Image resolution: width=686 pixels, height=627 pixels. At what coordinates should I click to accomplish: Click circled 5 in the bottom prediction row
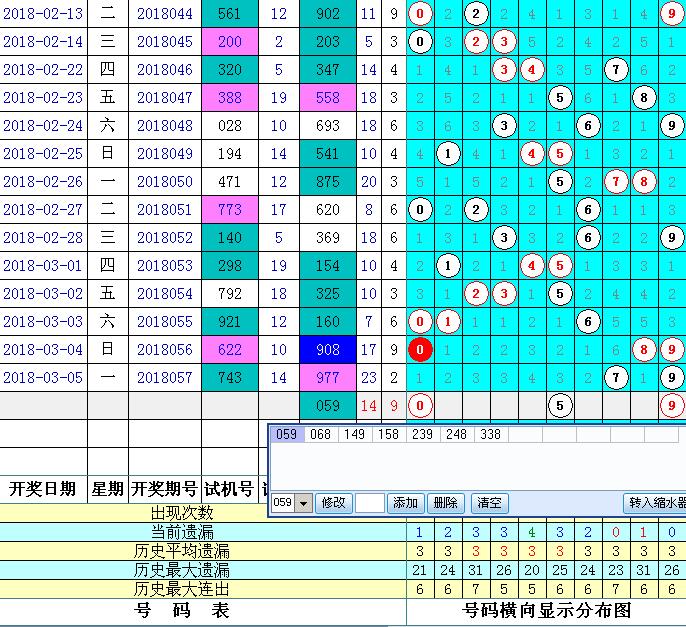click(x=560, y=406)
